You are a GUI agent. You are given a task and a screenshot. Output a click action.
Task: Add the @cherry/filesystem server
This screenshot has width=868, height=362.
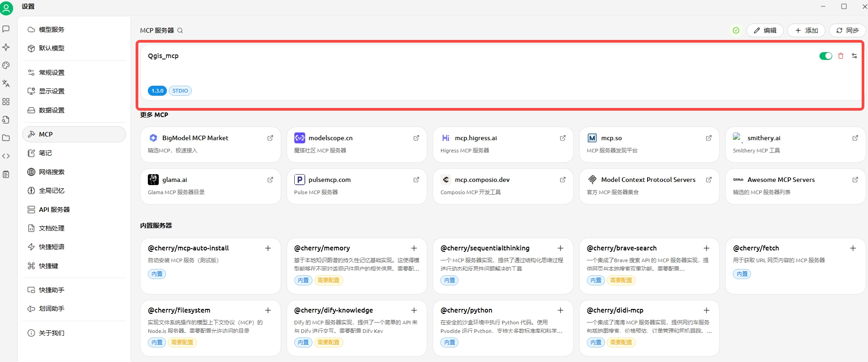point(268,310)
